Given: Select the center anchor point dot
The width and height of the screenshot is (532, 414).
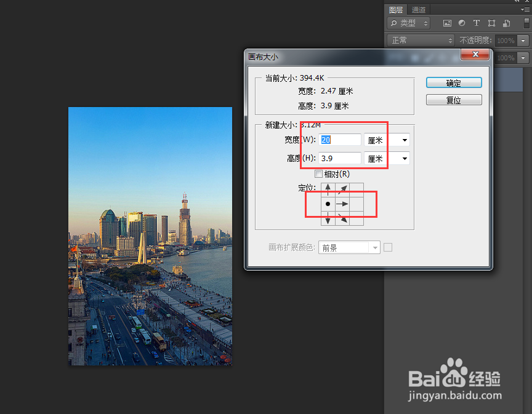Looking at the screenshot, I should pos(328,203).
